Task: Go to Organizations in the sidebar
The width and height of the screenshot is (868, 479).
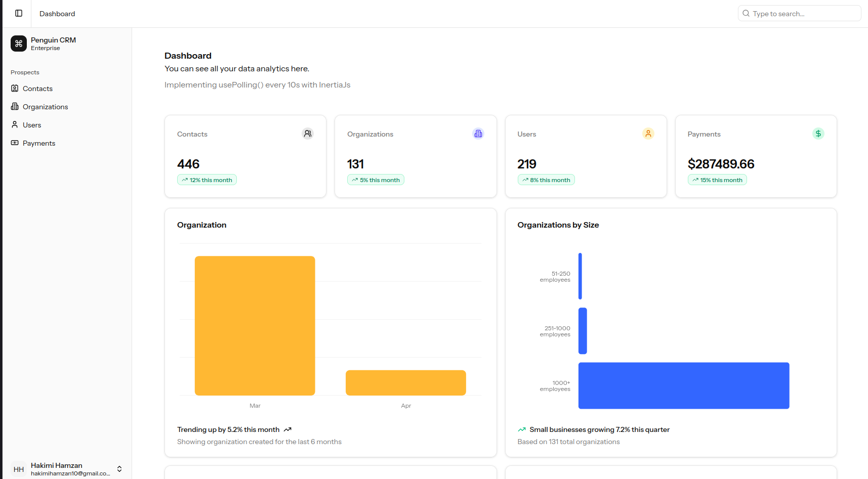Action: pyautogui.click(x=45, y=107)
